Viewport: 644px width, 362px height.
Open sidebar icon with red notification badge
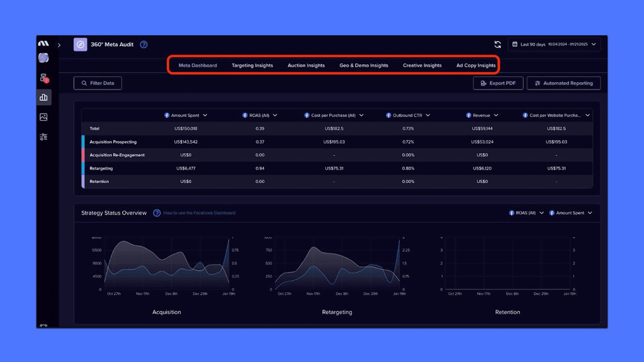click(x=44, y=78)
